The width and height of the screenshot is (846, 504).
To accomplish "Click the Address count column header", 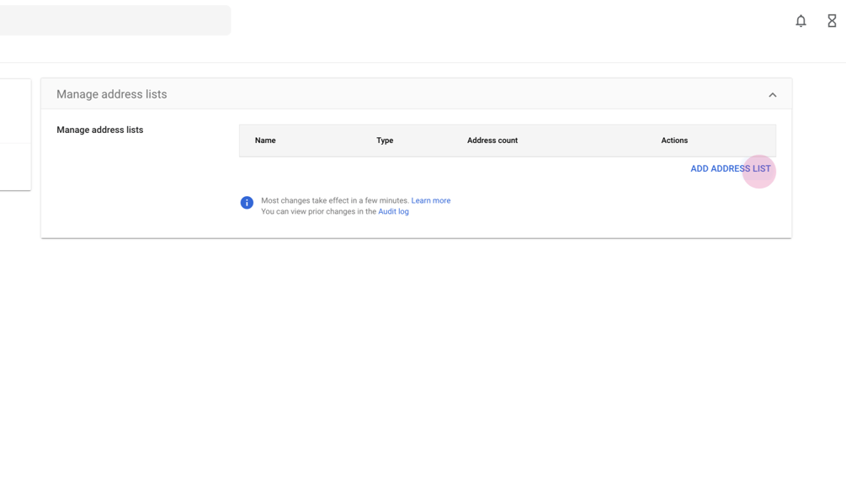I will [x=492, y=141].
